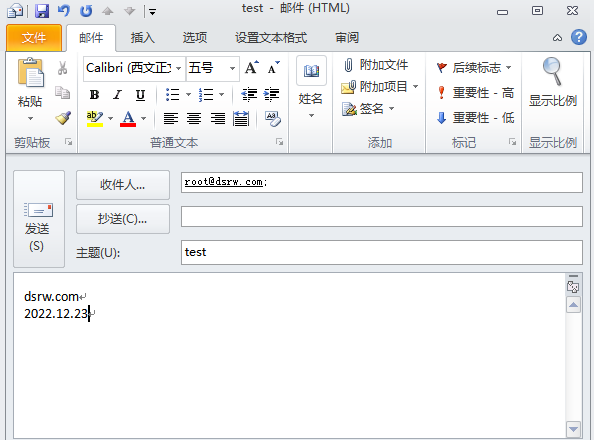Screen dimensions: 594x440
Task: Send the email with 发送(S)
Action: [x=39, y=219]
